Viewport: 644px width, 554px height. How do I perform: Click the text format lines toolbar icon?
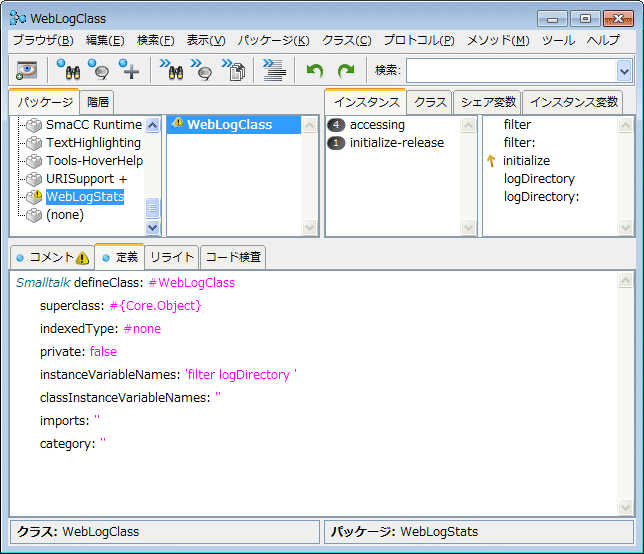click(x=274, y=70)
